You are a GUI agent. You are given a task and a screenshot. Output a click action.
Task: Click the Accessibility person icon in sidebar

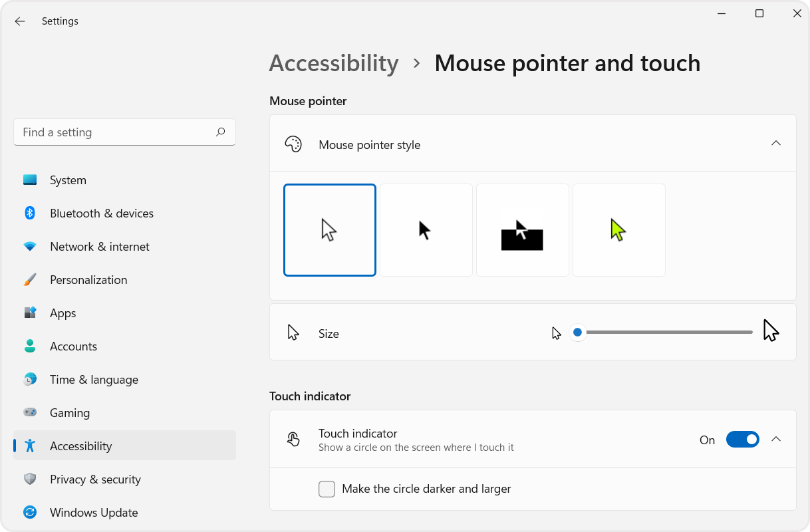[30, 446]
